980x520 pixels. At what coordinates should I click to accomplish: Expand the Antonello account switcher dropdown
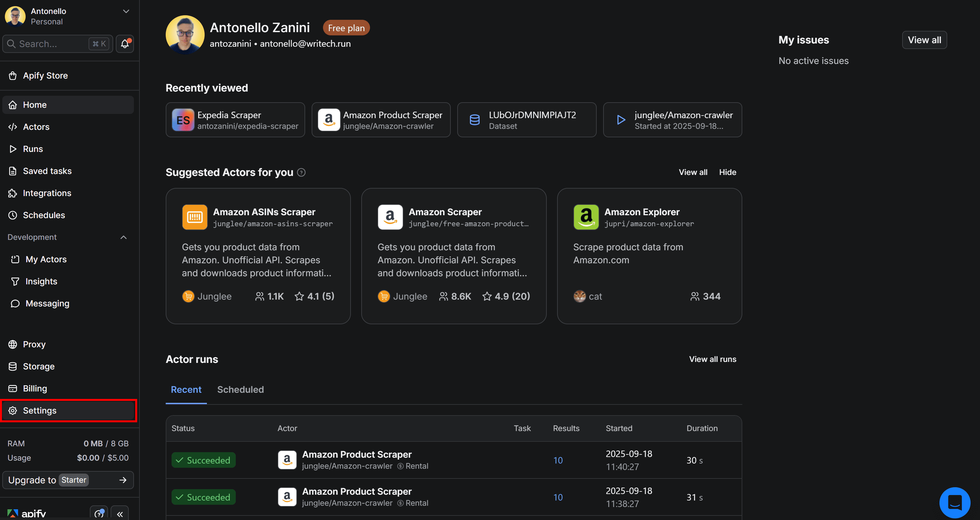pyautogui.click(x=126, y=11)
